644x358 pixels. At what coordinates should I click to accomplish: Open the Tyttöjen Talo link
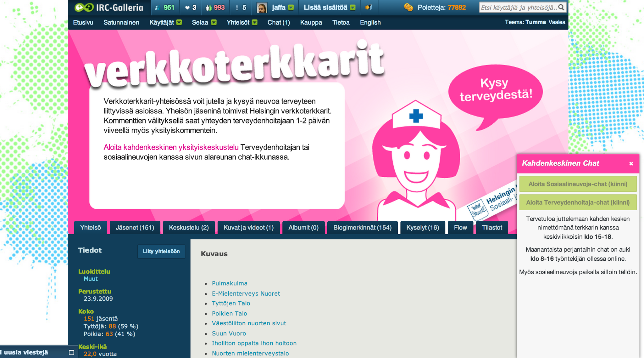click(231, 303)
